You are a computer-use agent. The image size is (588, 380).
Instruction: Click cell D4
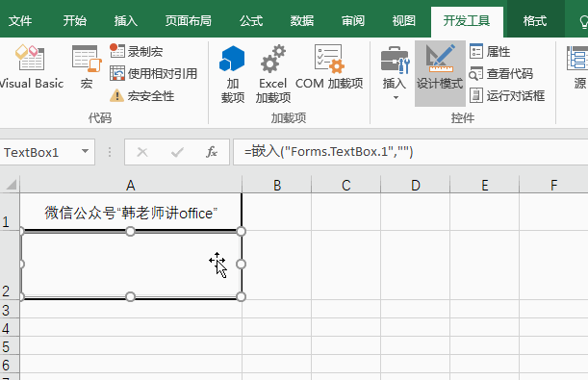click(415, 327)
